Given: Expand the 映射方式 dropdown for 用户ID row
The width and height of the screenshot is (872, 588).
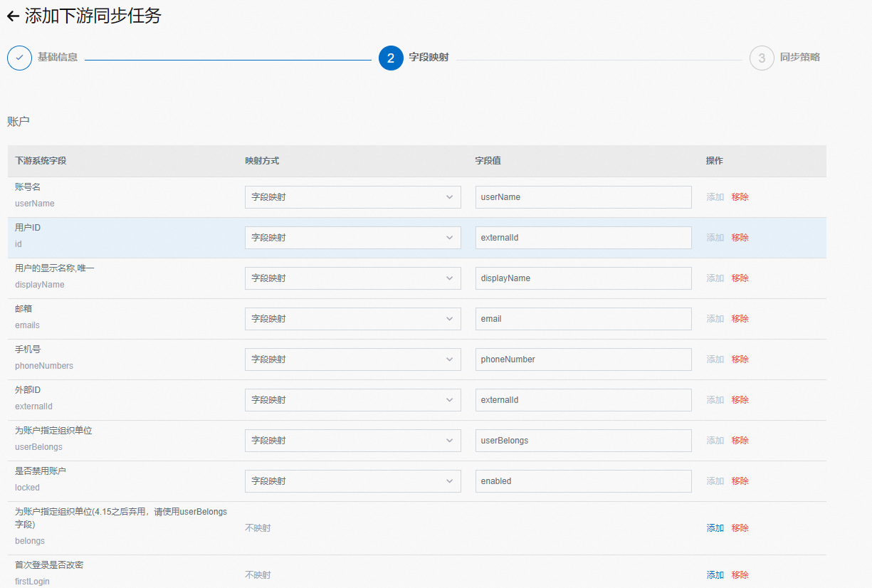Looking at the screenshot, I should tap(352, 238).
